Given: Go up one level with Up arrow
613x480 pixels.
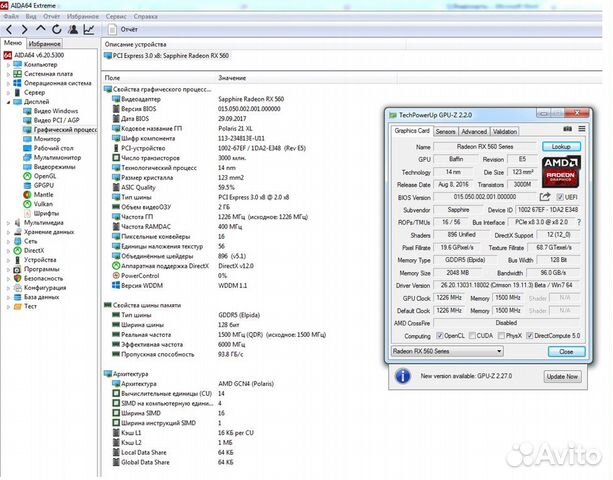Looking at the screenshot, I should (x=40, y=29).
